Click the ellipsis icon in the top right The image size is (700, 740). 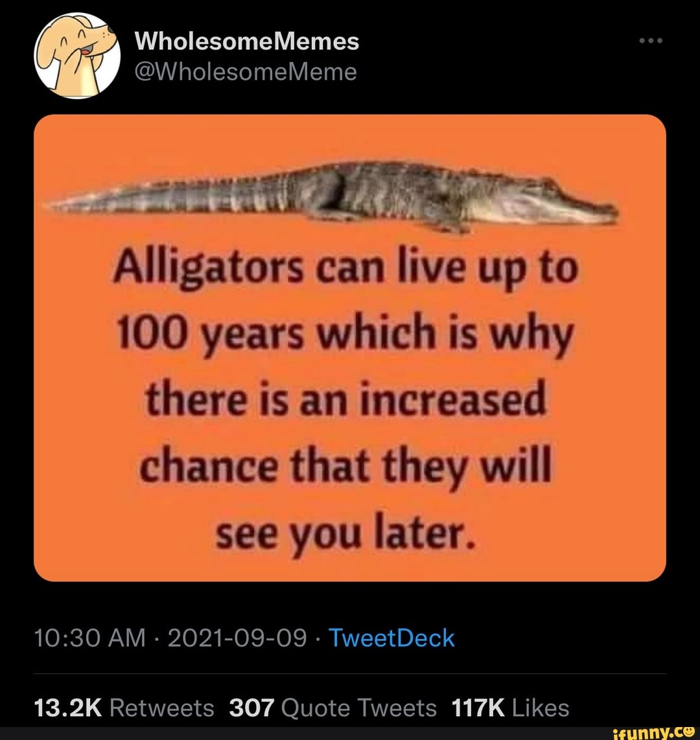(x=650, y=40)
